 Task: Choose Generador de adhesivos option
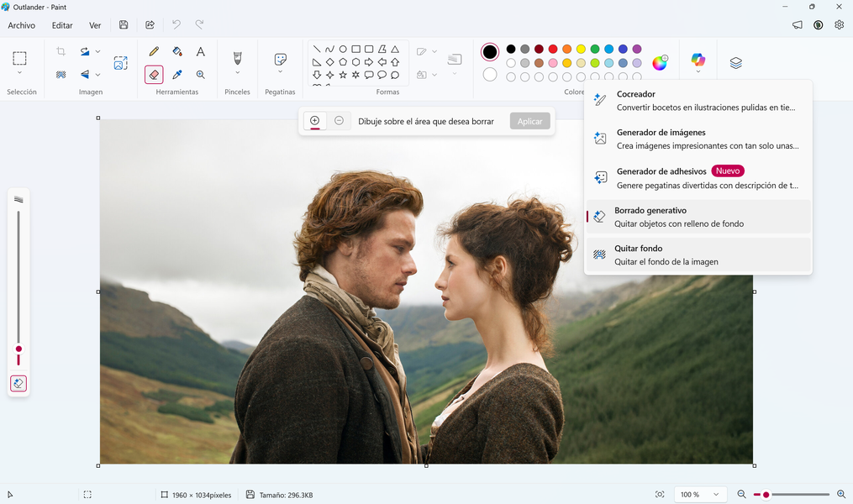tap(698, 178)
